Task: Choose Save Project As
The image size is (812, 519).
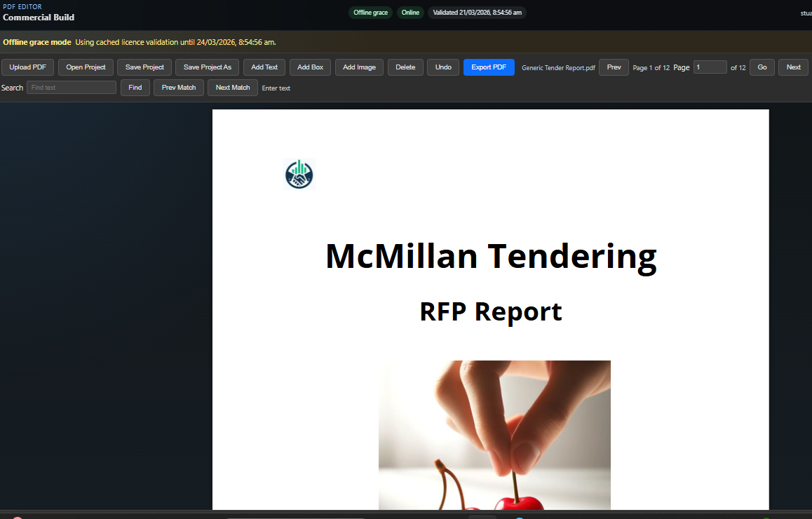Action: tap(207, 67)
